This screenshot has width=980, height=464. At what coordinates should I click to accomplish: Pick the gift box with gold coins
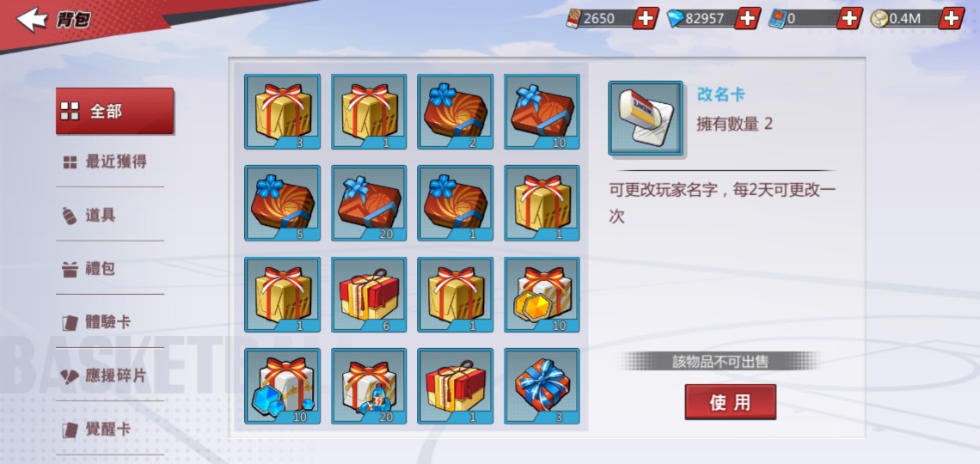click(x=542, y=295)
